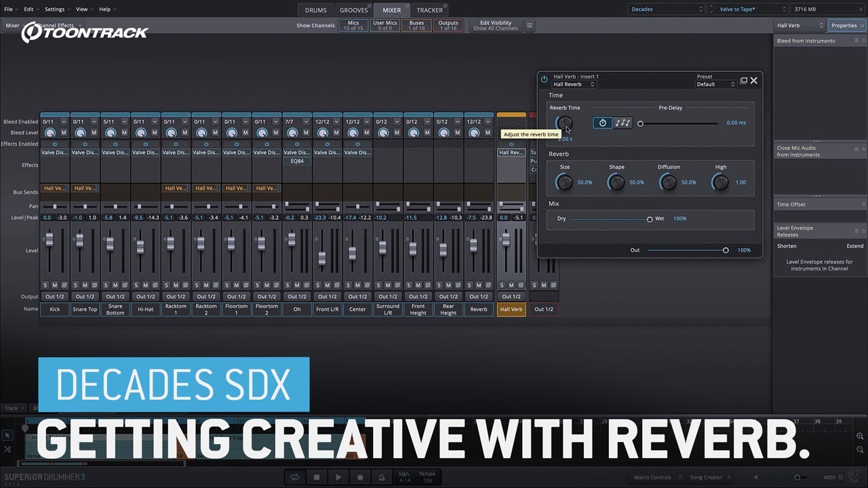The image size is (868, 488).
Task: Collapse the Bleed from Instruments section
Action: point(864,41)
